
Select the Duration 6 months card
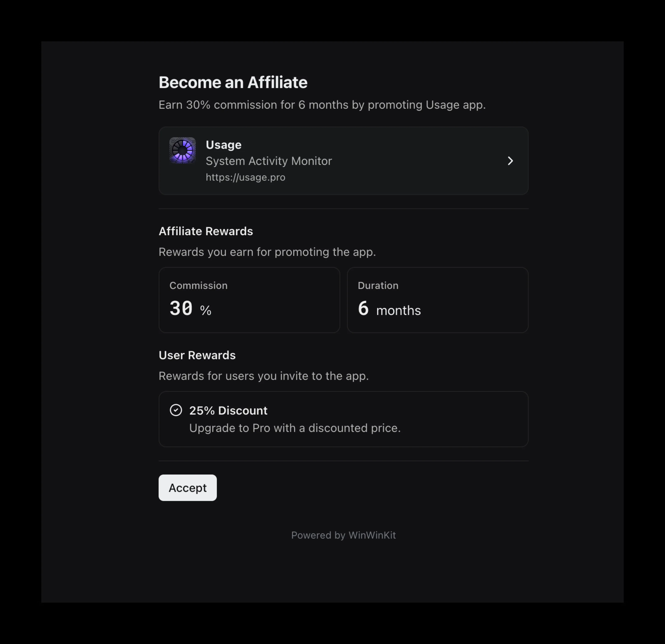(x=437, y=300)
